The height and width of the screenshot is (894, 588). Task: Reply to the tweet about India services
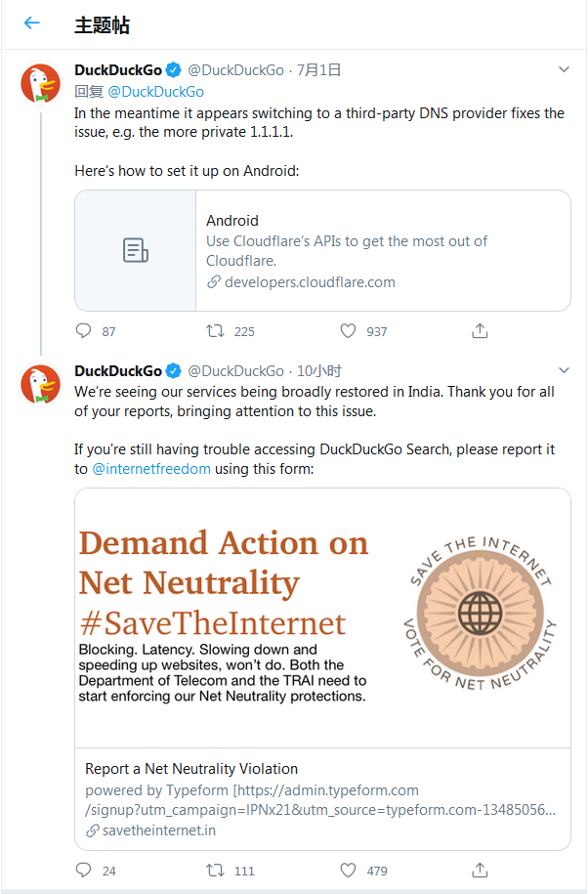tap(84, 870)
